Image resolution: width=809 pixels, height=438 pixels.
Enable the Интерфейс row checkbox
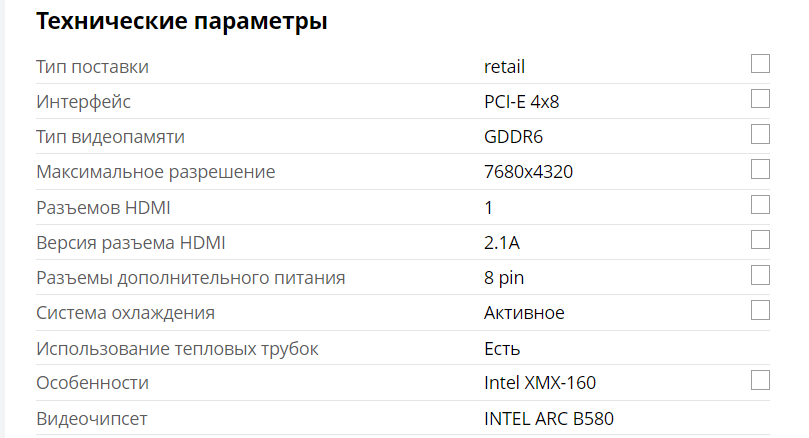coord(760,99)
